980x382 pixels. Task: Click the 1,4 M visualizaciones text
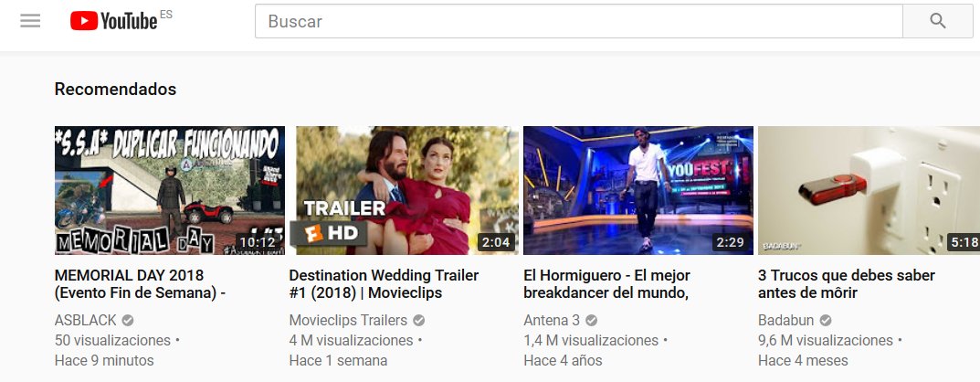pyautogui.click(x=591, y=341)
